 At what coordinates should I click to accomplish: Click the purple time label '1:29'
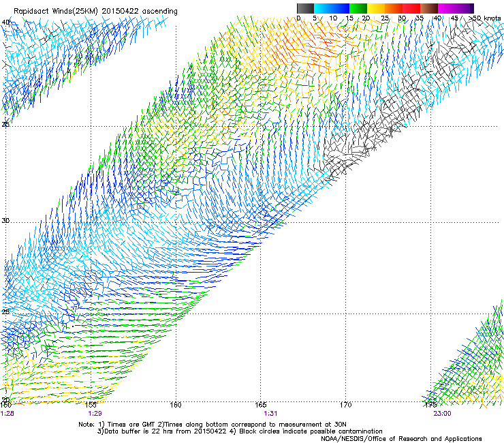tap(95, 414)
